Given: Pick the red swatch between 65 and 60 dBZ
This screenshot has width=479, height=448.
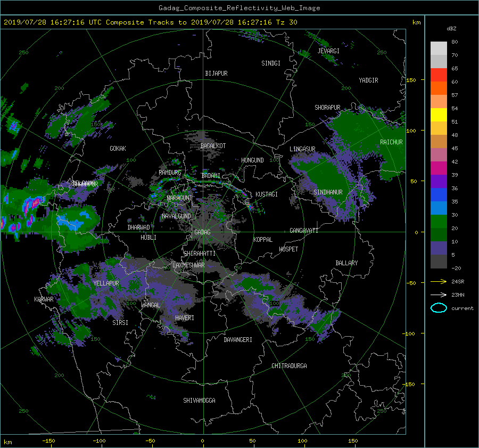Looking at the screenshot, I should click(439, 75).
